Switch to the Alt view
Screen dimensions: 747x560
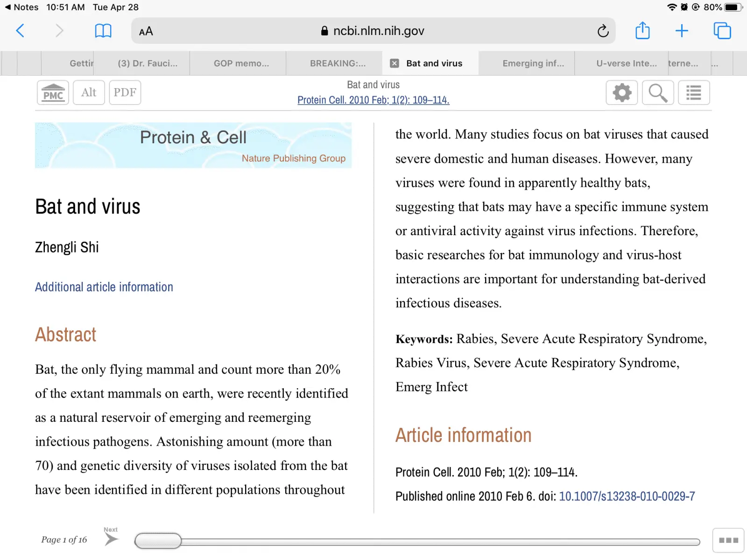coord(89,92)
